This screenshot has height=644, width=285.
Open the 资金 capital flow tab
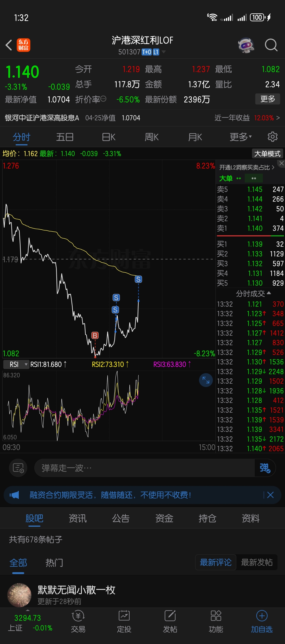tap(164, 518)
